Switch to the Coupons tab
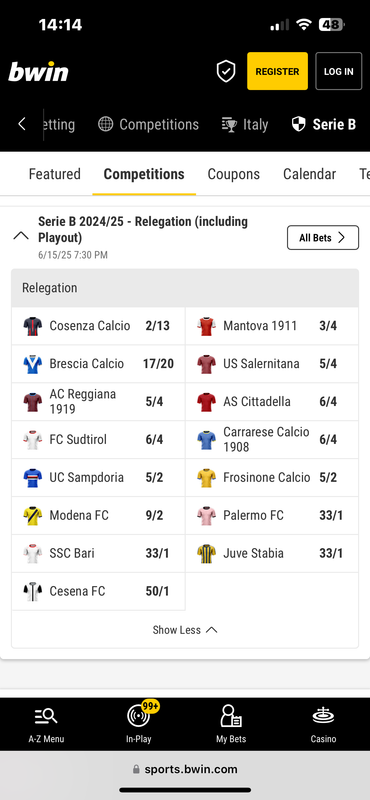Viewport: 370px width, 800px height. pyautogui.click(x=233, y=174)
